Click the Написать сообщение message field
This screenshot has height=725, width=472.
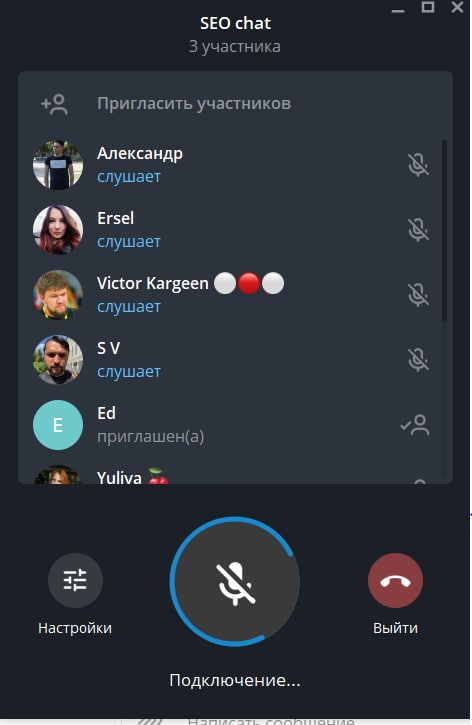point(271,720)
